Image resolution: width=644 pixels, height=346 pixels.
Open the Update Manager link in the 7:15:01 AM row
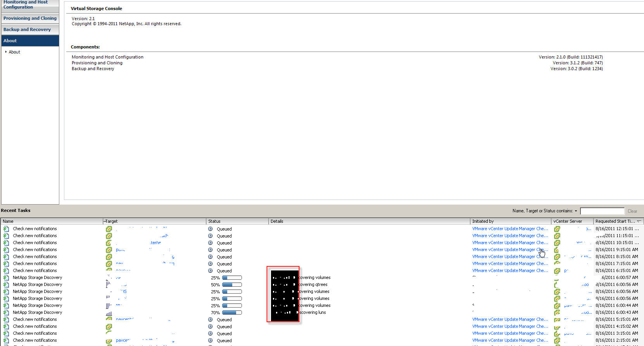coord(510,263)
